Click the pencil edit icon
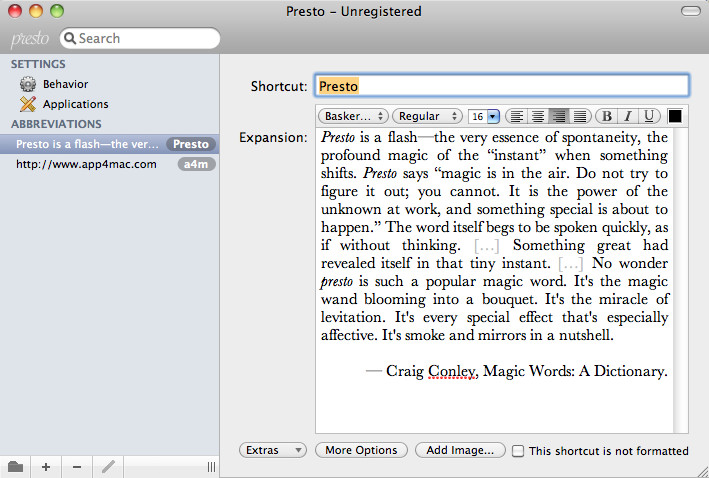The width and height of the screenshot is (709, 478). pyautogui.click(x=108, y=467)
